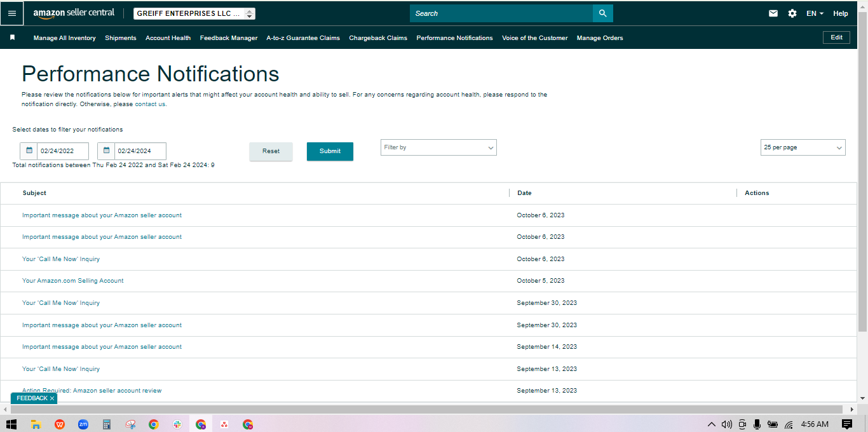Open Calculator from the taskbar
The width and height of the screenshot is (868, 432).
pos(107,424)
